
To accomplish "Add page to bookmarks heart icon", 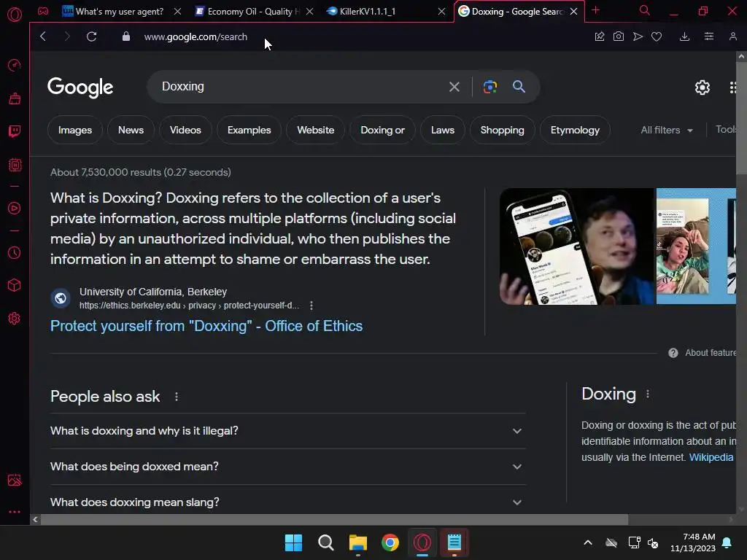I will click(x=657, y=36).
